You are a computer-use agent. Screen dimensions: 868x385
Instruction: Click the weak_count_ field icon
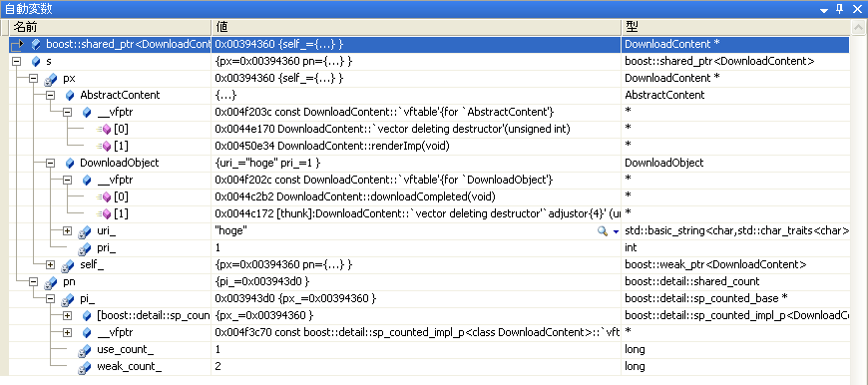[85, 367]
